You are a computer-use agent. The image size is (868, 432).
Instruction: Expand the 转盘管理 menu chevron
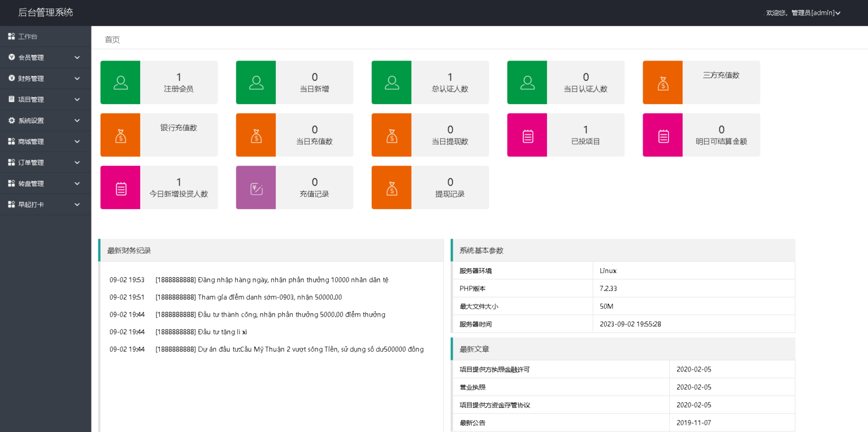click(x=77, y=184)
